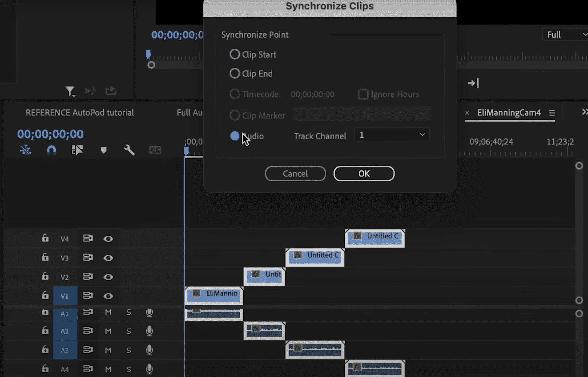Click the Linked Selection icon
This screenshot has width=588, height=377.
coord(77,150)
